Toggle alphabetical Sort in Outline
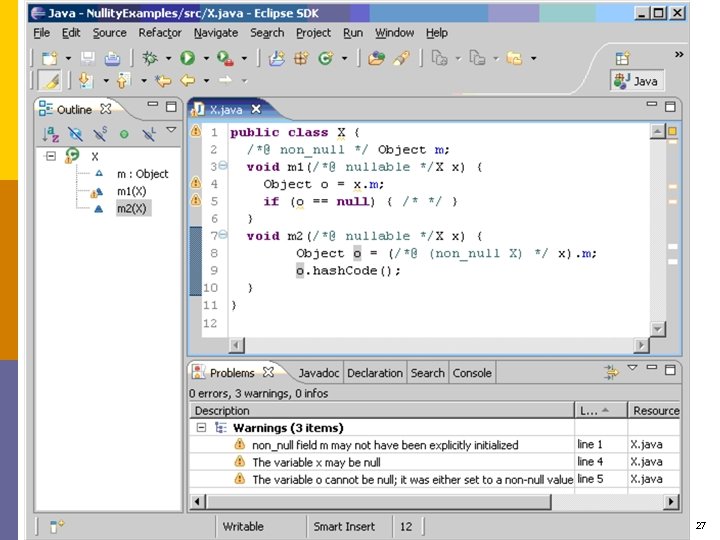The height and width of the screenshot is (540, 720). tap(51, 133)
